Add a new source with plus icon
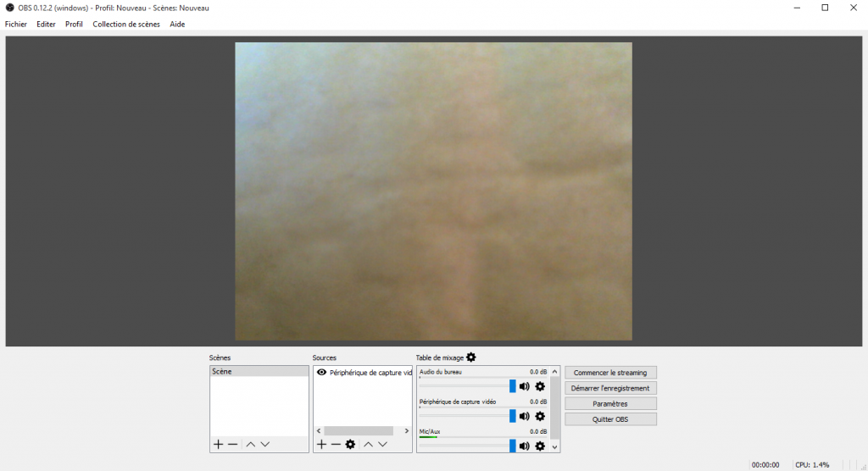This screenshot has height=471, width=868. (321, 445)
